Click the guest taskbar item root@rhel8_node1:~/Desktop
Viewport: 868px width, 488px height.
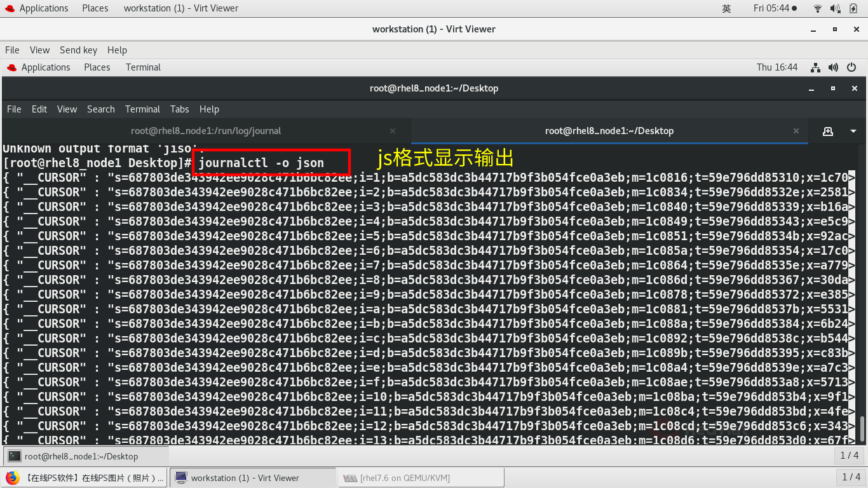pyautogui.click(x=86, y=456)
